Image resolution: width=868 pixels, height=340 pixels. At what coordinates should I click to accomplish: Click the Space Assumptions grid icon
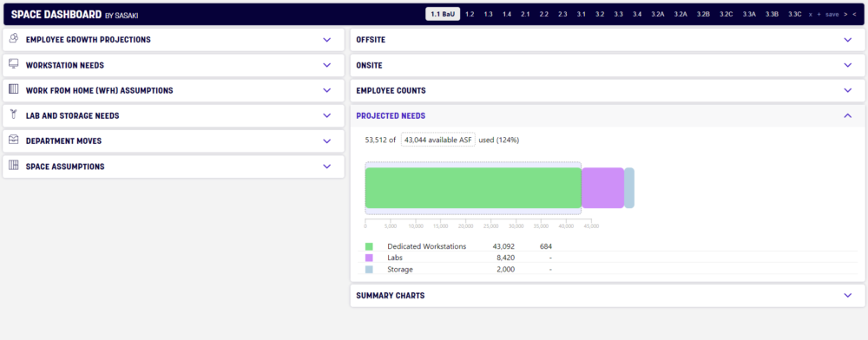point(15,166)
